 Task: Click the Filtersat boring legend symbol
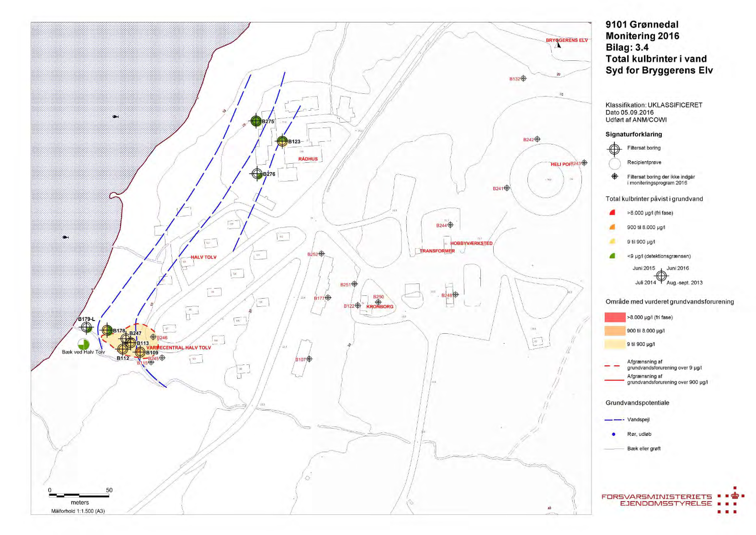[615, 149]
